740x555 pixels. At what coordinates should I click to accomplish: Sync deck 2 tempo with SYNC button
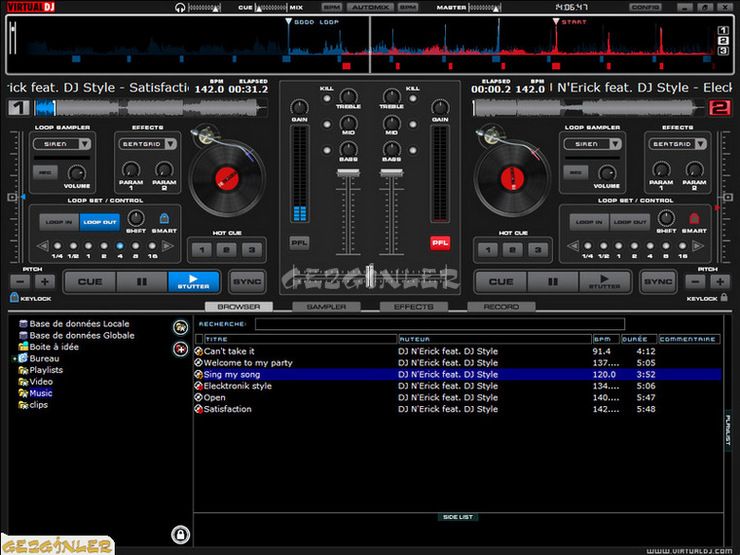(x=658, y=281)
